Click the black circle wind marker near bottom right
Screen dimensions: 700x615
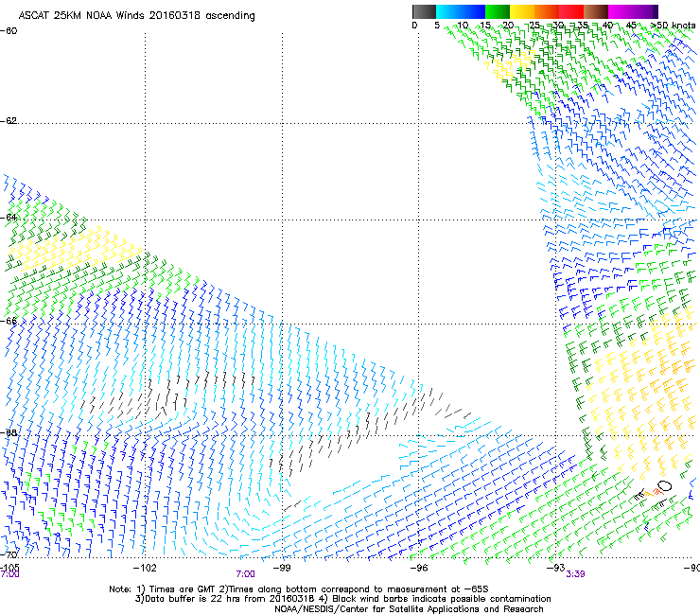[x=665, y=486]
